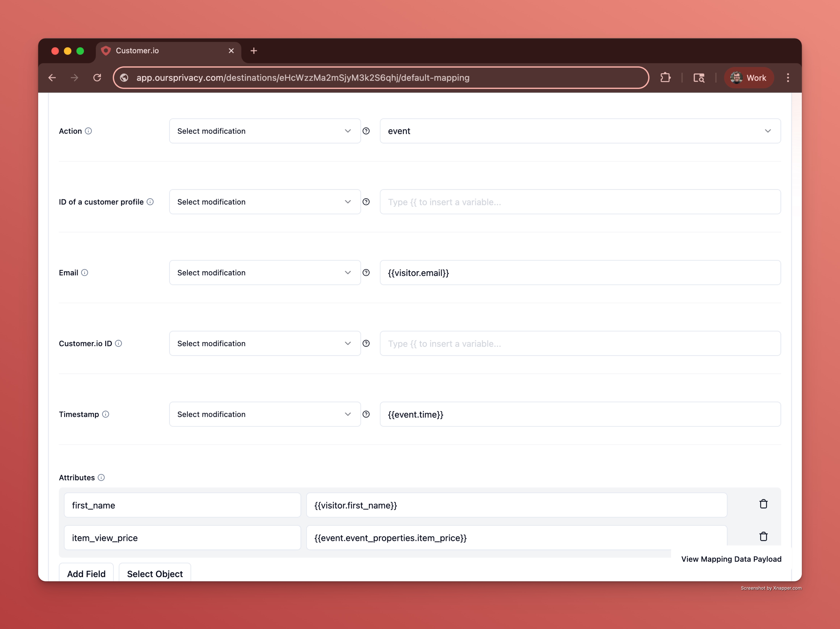The height and width of the screenshot is (629, 840).
Task: Click the Email field containing {{visitor.email}}
Action: pyautogui.click(x=580, y=273)
